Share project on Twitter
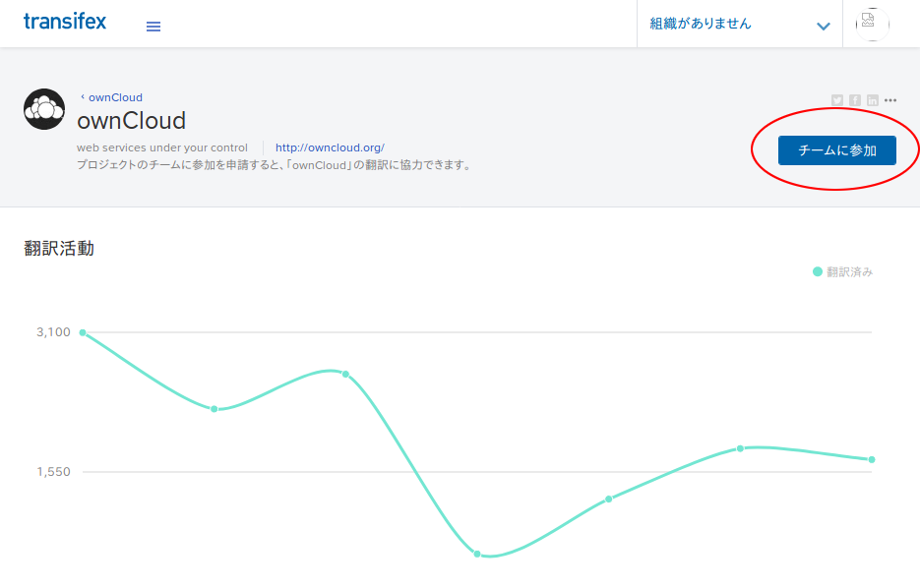Viewport: 920px width, 588px height. [x=837, y=100]
